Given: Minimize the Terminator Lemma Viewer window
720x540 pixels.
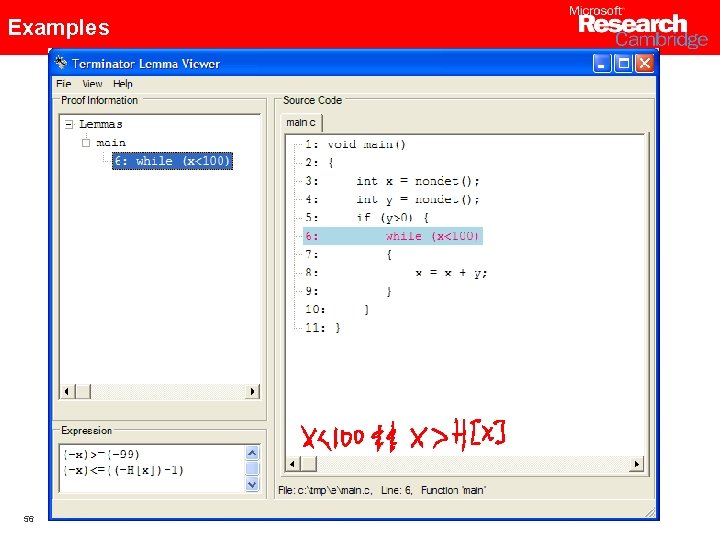Looking at the screenshot, I should [x=602, y=63].
